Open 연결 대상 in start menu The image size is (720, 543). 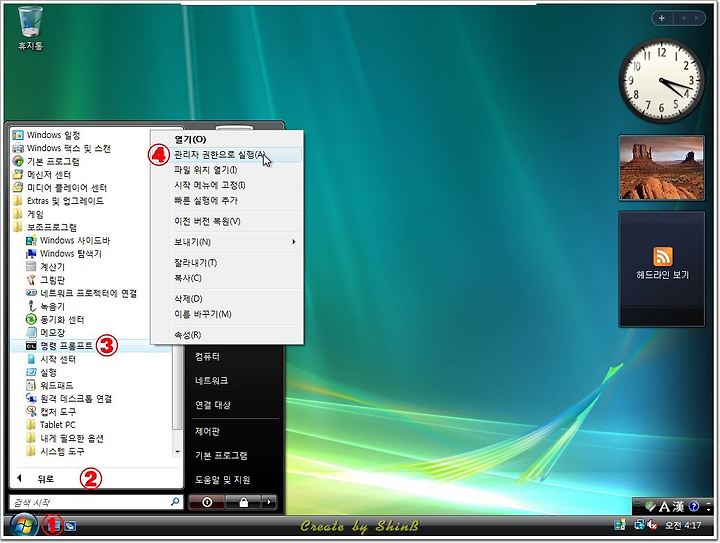[213, 405]
